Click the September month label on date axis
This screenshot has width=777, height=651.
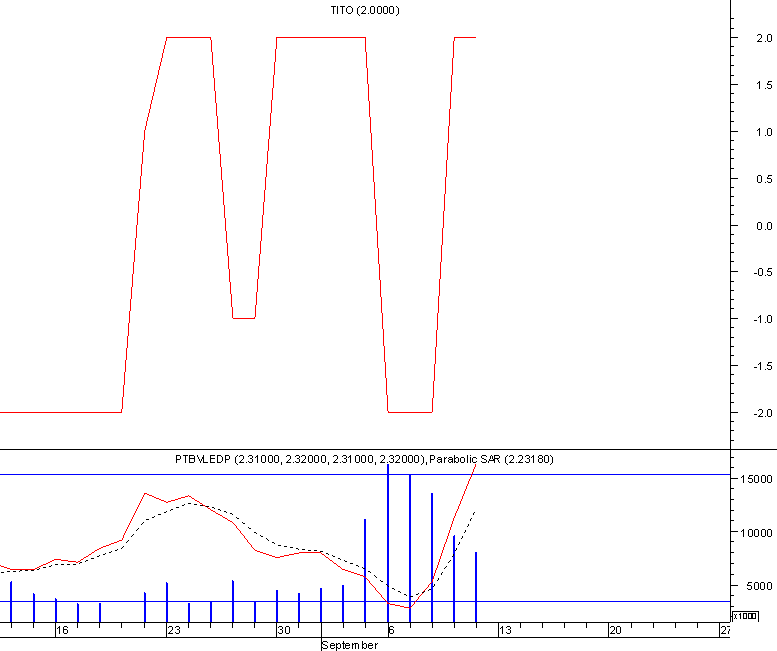(349, 645)
